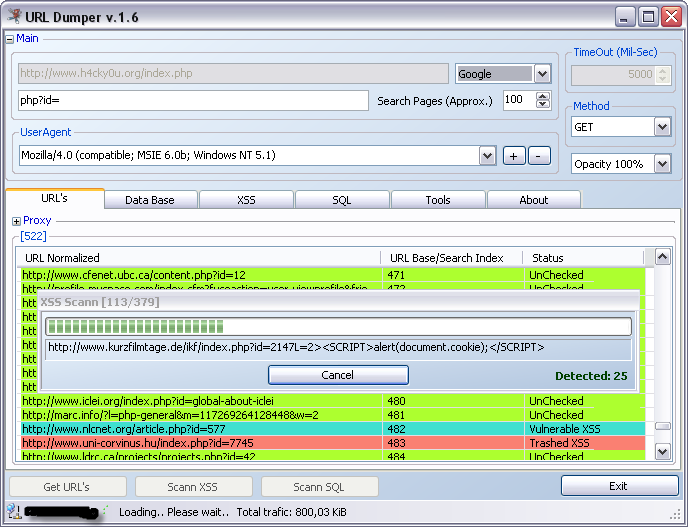Click the URL list scroll up arrow
Screen dimensions: 688x527
click(663, 257)
